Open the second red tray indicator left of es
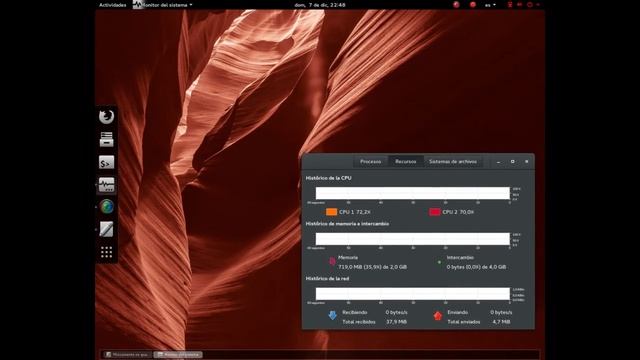Image resolution: width=640 pixels, height=360 pixels. click(473, 5)
